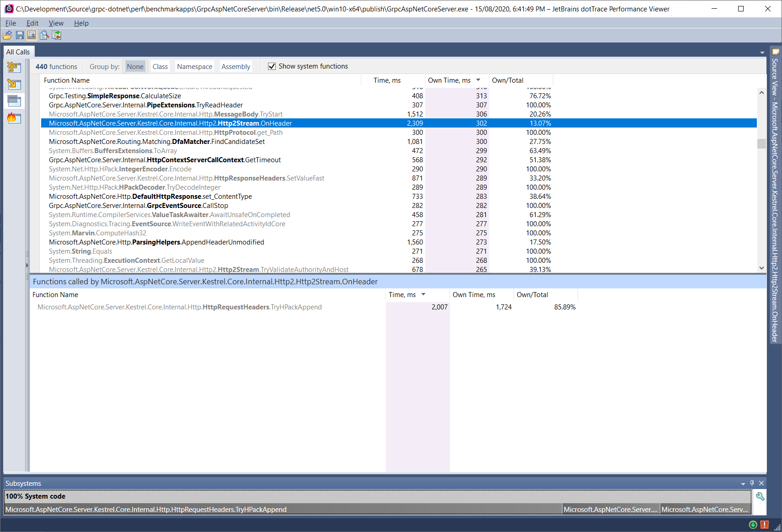Select the All Calls tab

[18, 52]
